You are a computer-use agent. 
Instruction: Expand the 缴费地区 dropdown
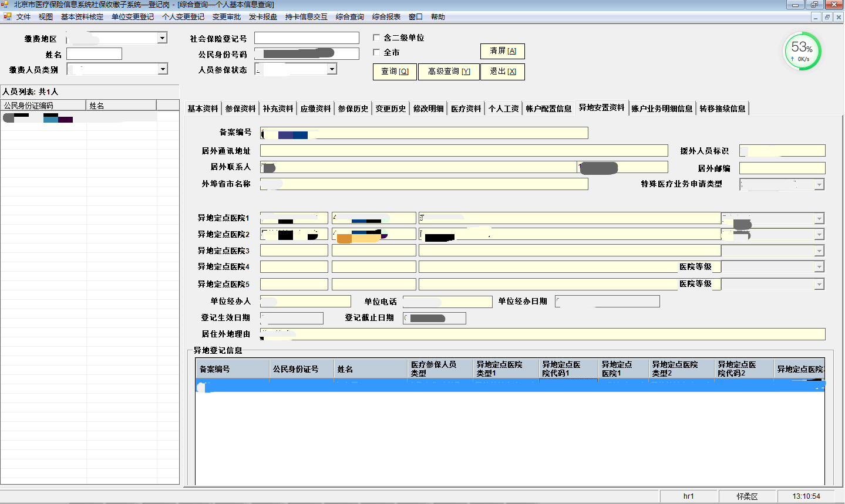[x=162, y=38]
